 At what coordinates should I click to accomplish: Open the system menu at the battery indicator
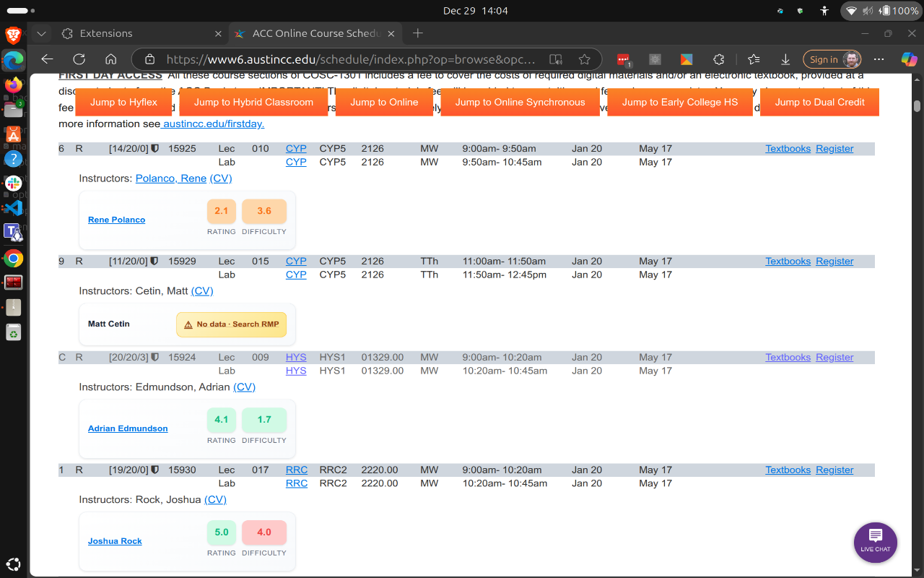(881, 11)
